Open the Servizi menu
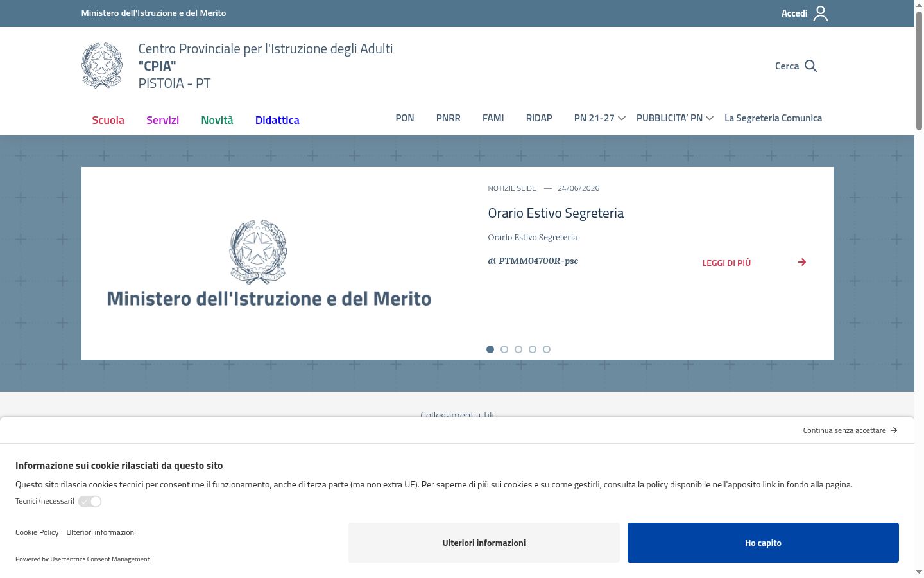 162,120
